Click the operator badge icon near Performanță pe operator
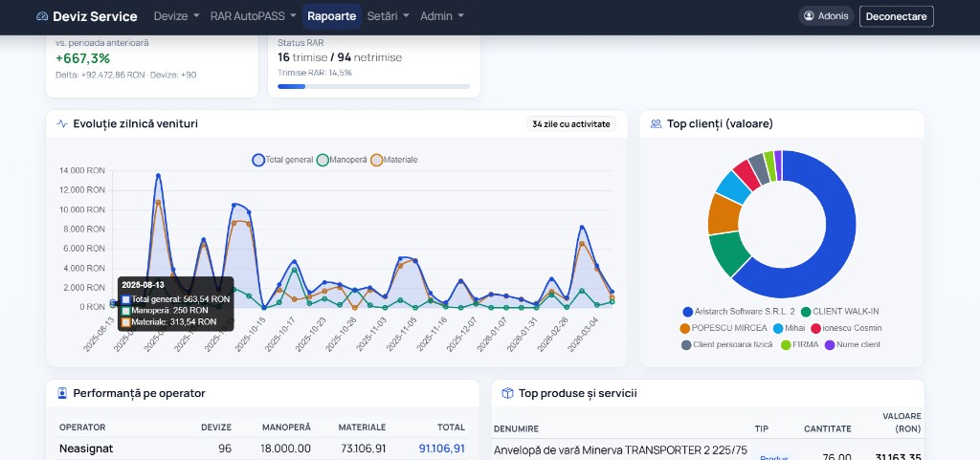 (62, 393)
